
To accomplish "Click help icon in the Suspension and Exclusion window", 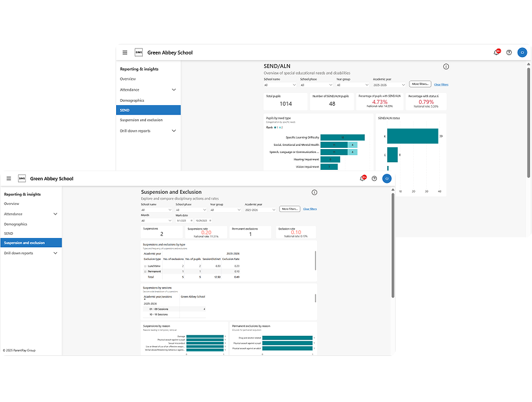I will click(x=374, y=178).
